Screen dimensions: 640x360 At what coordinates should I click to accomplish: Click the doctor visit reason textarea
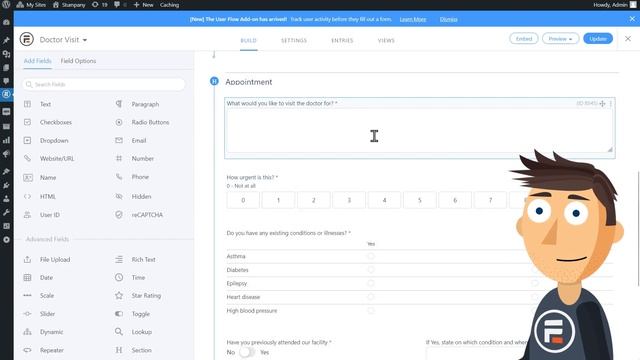click(x=420, y=131)
